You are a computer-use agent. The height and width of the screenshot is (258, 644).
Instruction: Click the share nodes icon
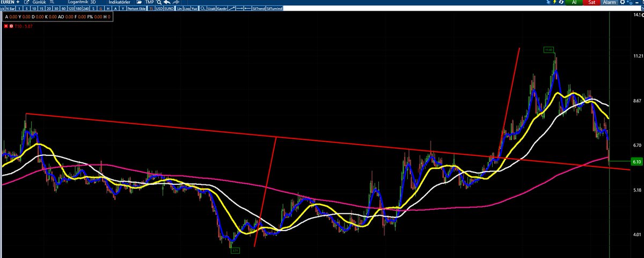tap(630, 2)
